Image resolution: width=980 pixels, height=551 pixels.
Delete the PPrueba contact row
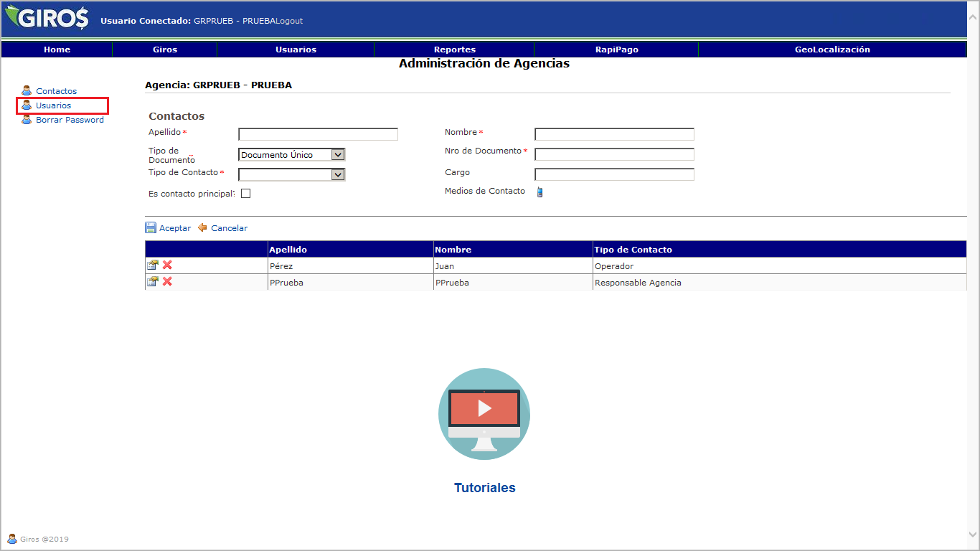(167, 281)
